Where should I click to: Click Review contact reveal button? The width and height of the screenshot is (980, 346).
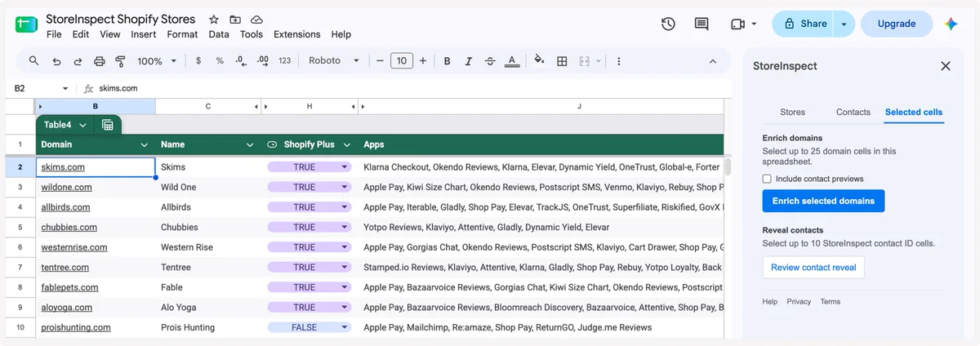[x=813, y=268]
